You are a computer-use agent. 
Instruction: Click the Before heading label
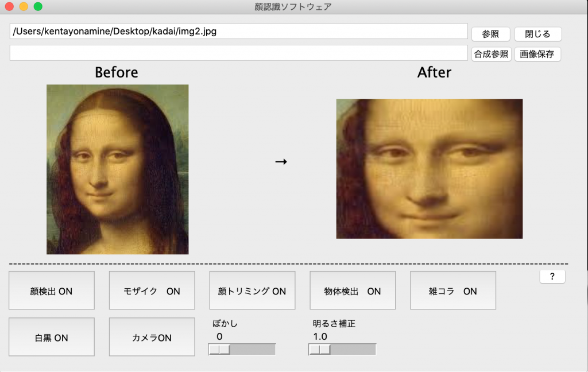116,72
